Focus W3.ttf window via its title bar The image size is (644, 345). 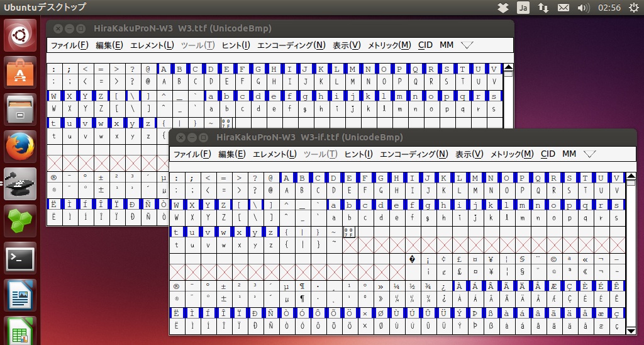coord(280,28)
